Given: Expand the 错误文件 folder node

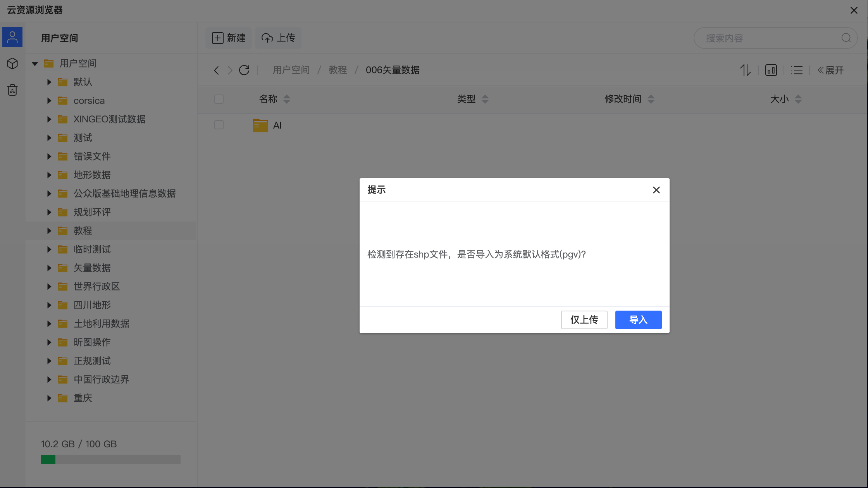Looking at the screenshot, I should coord(49,156).
